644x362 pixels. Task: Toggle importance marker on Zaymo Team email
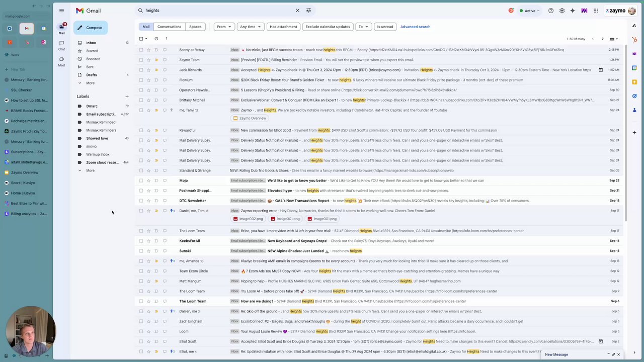(x=156, y=60)
